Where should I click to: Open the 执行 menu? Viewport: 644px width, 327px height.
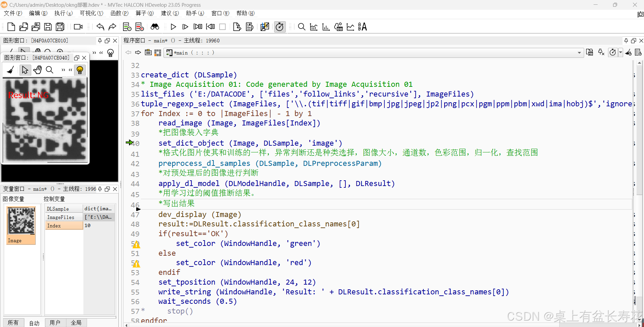(x=63, y=13)
